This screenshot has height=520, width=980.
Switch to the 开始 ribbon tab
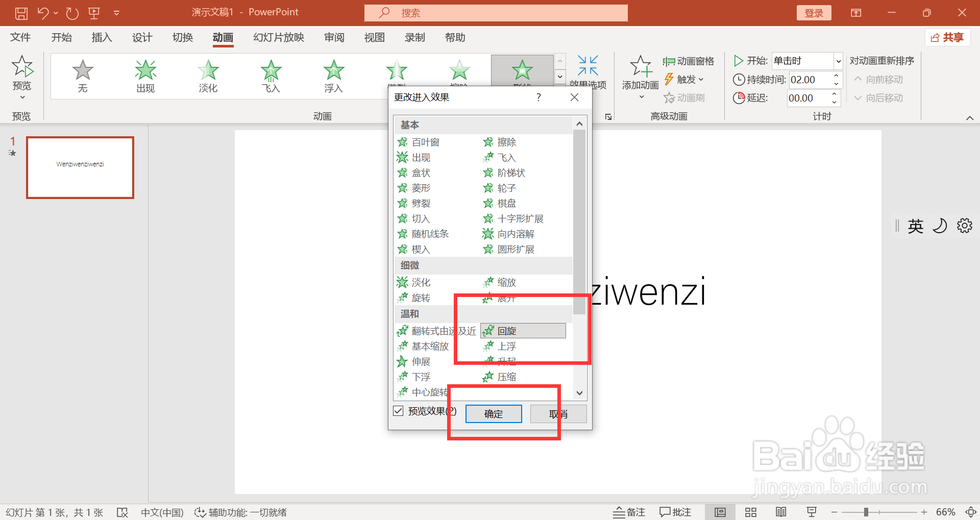(x=61, y=37)
